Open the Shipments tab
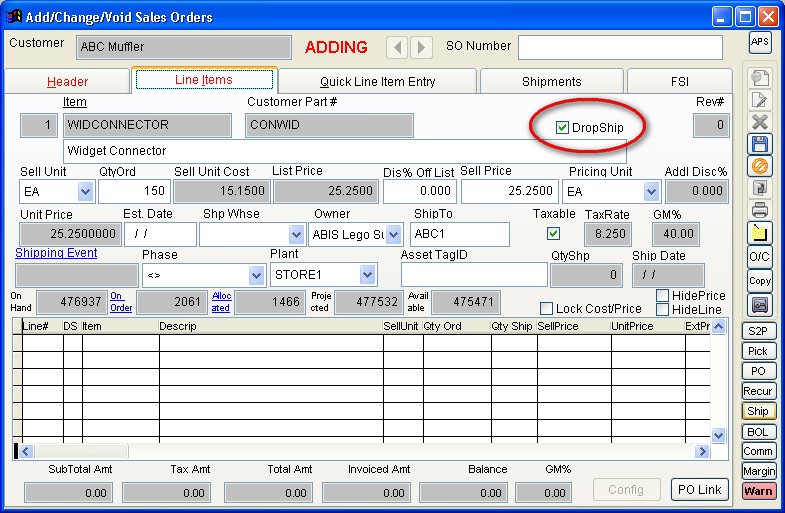 (551, 82)
